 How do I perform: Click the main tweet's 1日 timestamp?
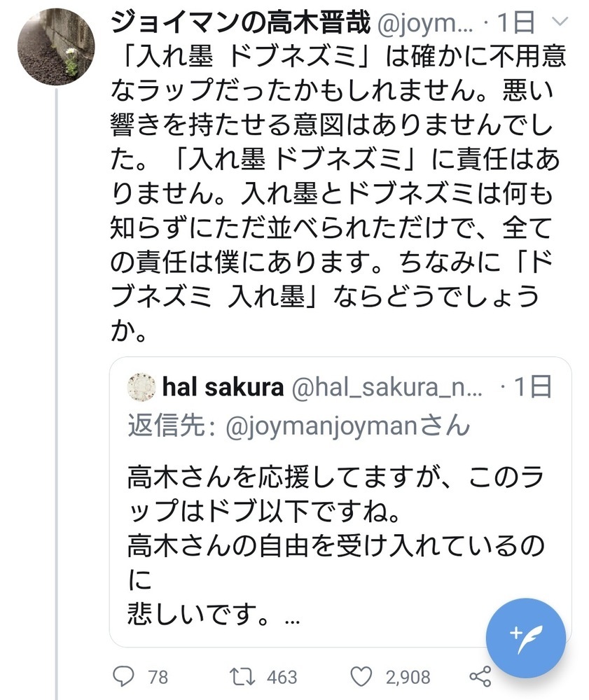point(515,26)
